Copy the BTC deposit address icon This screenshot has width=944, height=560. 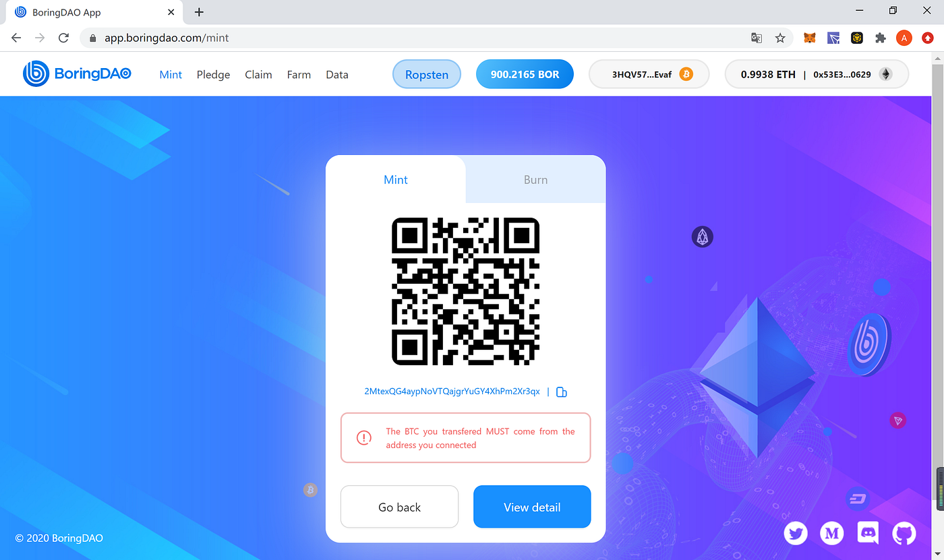coord(561,392)
